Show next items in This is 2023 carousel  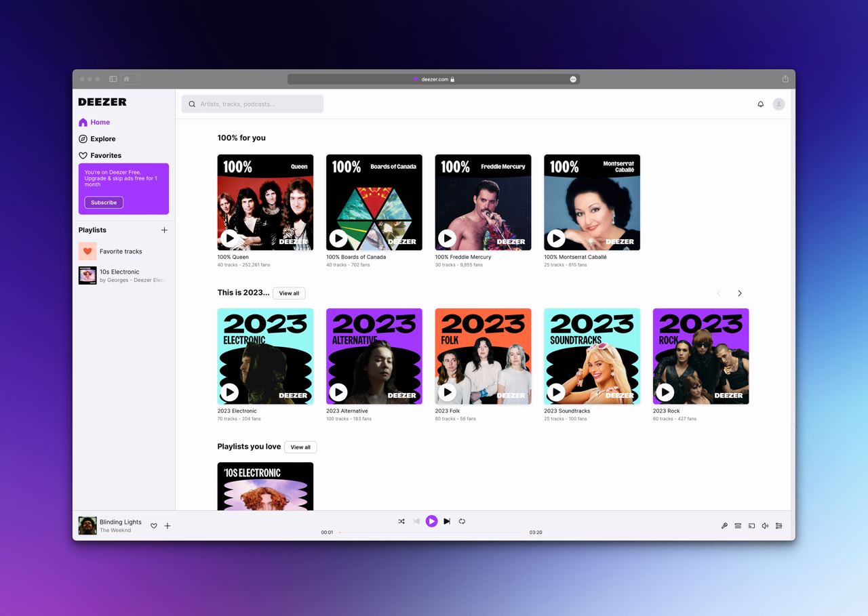pyautogui.click(x=740, y=293)
